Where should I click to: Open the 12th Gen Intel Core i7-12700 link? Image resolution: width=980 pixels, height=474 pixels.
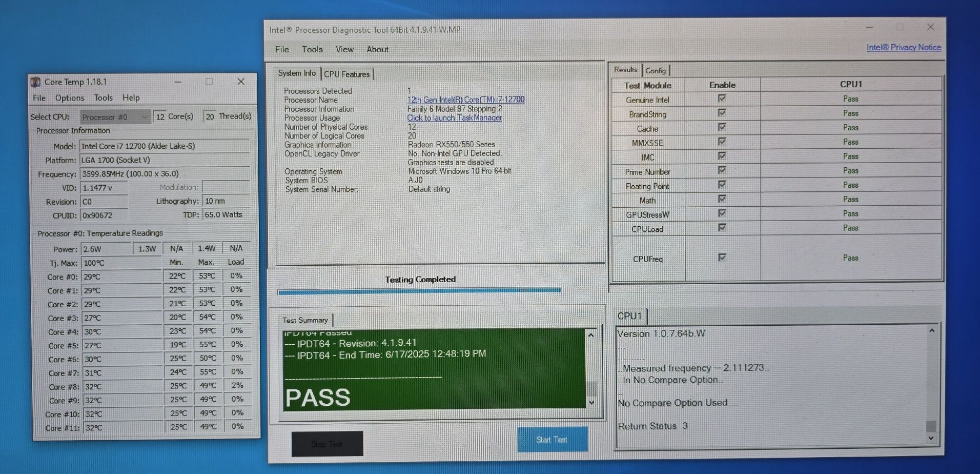coord(466,100)
